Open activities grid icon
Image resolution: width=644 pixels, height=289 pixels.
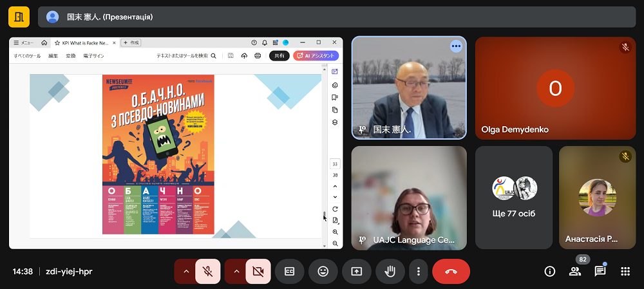[x=625, y=272]
